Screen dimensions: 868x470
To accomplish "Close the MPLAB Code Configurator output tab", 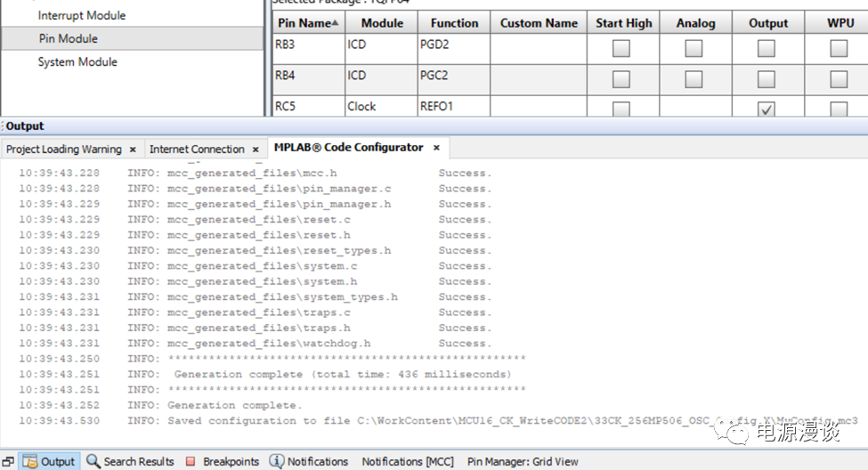I will [436, 147].
